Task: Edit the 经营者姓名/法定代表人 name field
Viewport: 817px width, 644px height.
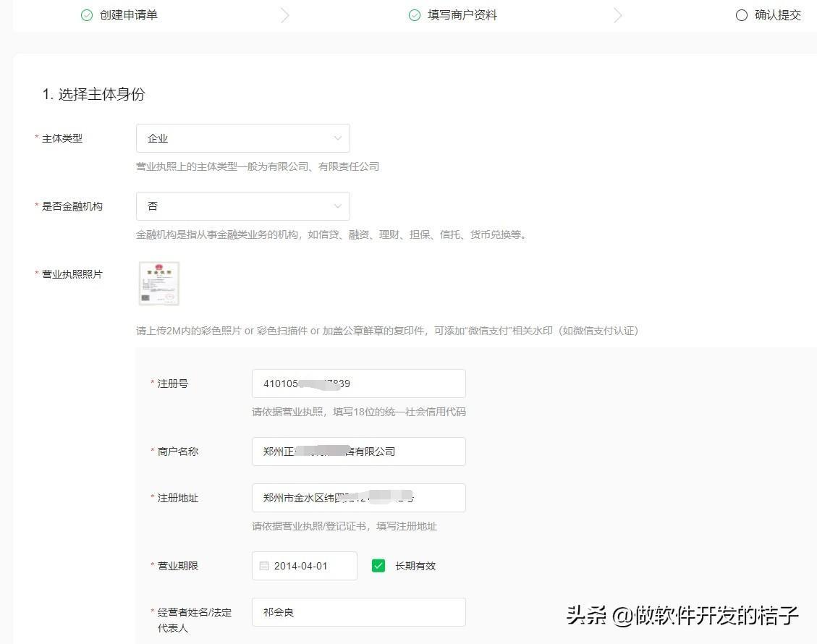Action: click(358, 612)
